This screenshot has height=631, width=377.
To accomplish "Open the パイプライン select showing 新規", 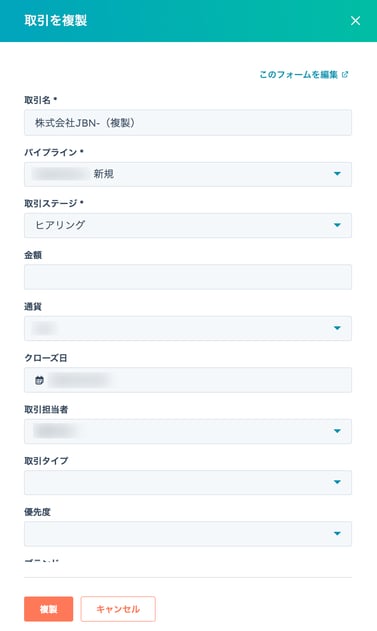I will tap(188, 174).
